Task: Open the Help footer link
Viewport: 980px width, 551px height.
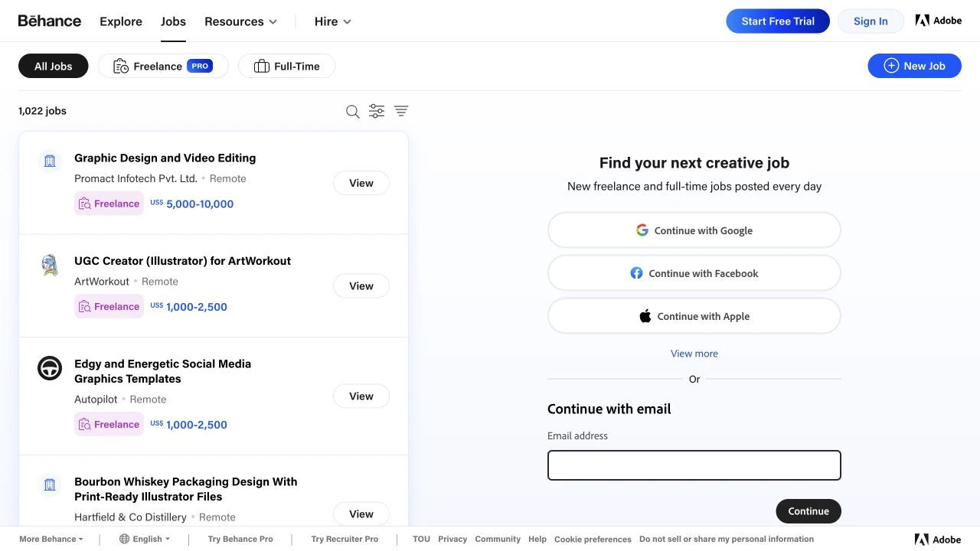Action: click(x=537, y=539)
